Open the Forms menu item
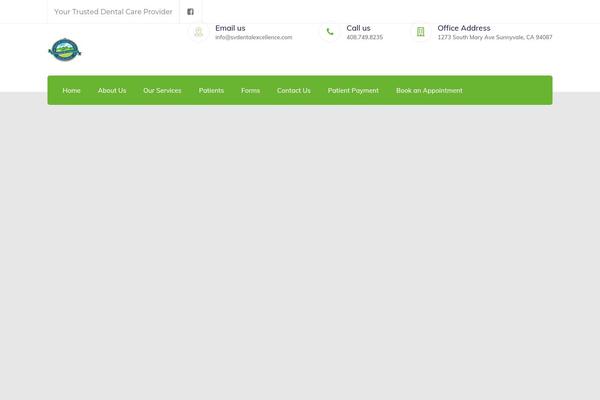The image size is (600, 400). (x=250, y=90)
